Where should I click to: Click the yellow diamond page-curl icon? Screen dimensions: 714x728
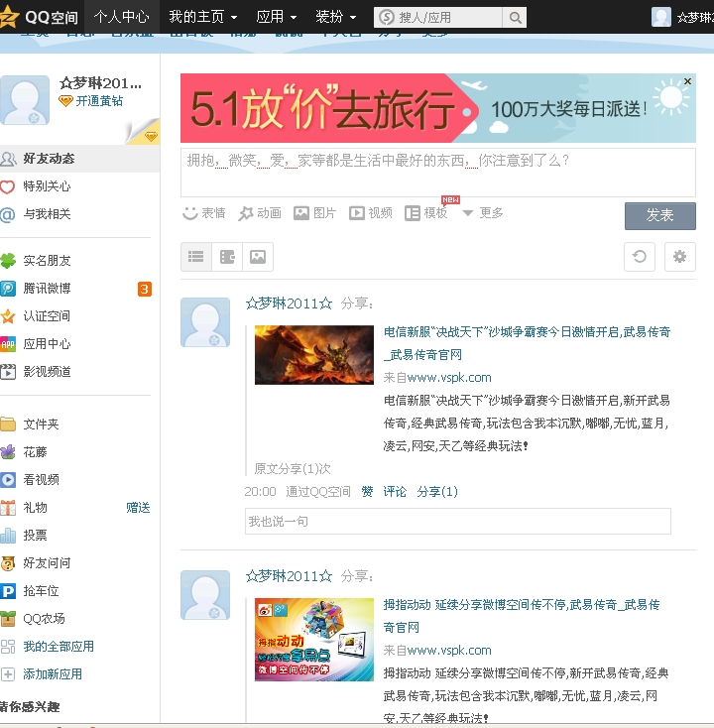151,136
